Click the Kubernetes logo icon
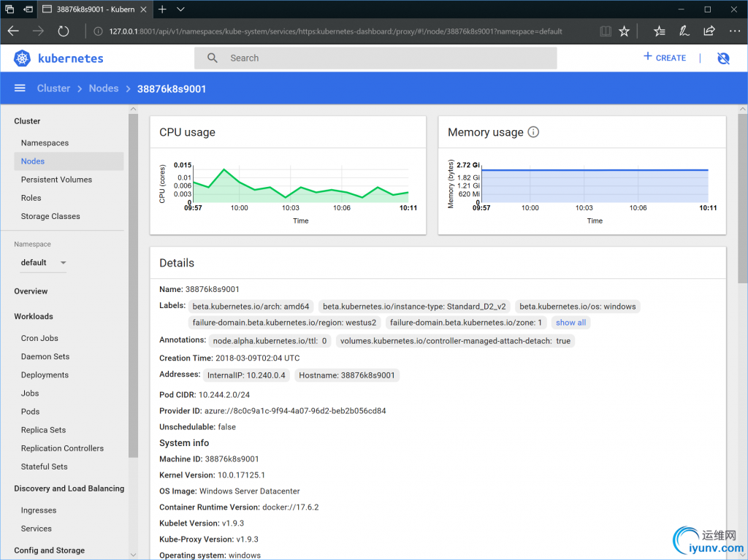The width and height of the screenshot is (748, 560). pos(22,58)
